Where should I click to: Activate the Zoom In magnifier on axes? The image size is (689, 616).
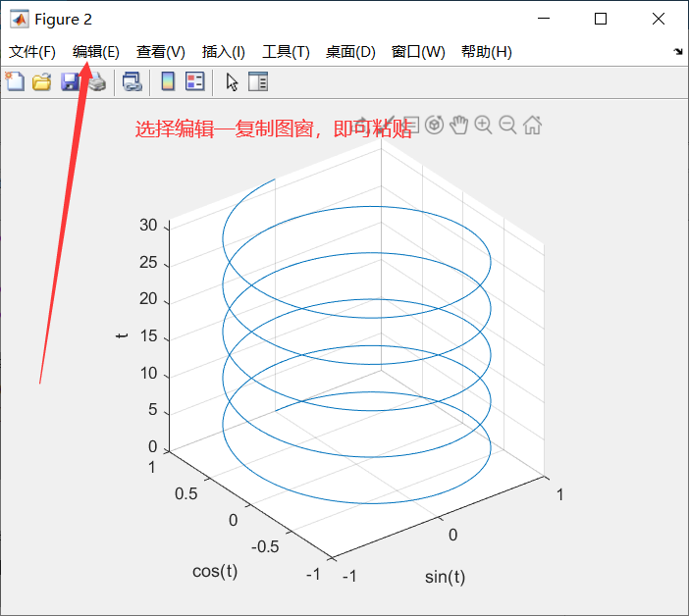483,126
